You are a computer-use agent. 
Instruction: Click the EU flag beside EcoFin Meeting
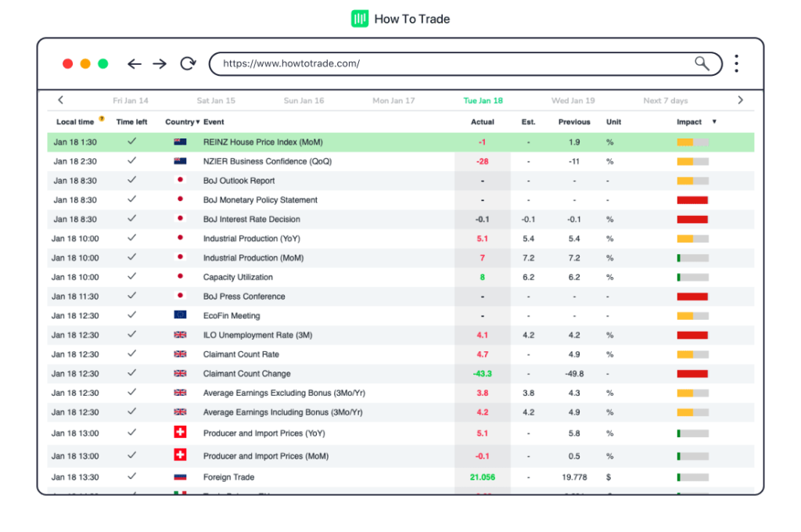[x=180, y=315]
